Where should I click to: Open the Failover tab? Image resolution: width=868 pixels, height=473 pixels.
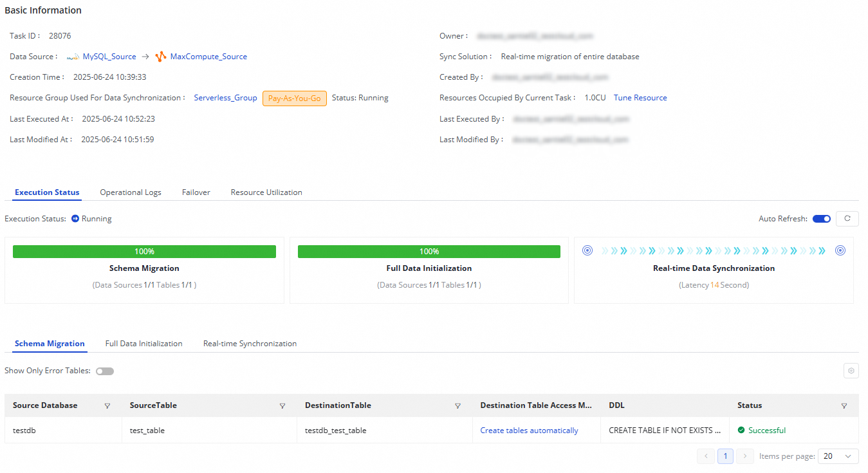pyautogui.click(x=196, y=192)
